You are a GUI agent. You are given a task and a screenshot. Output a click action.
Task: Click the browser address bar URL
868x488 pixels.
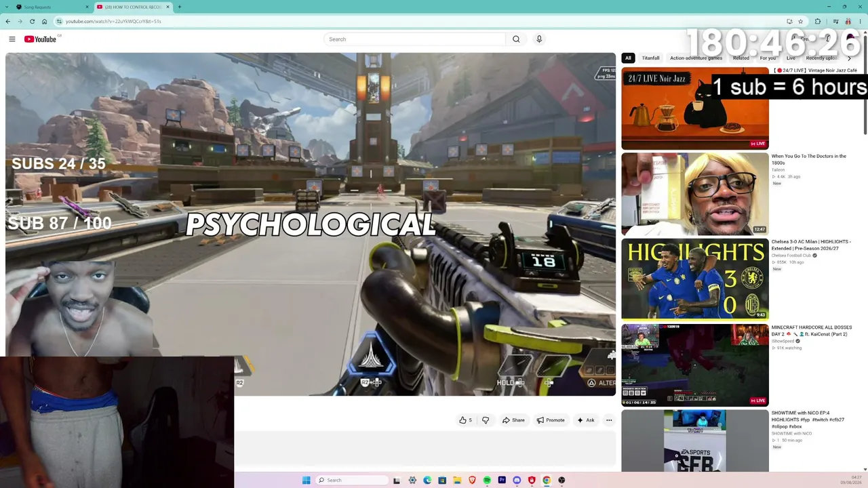click(x=113, y=21)
